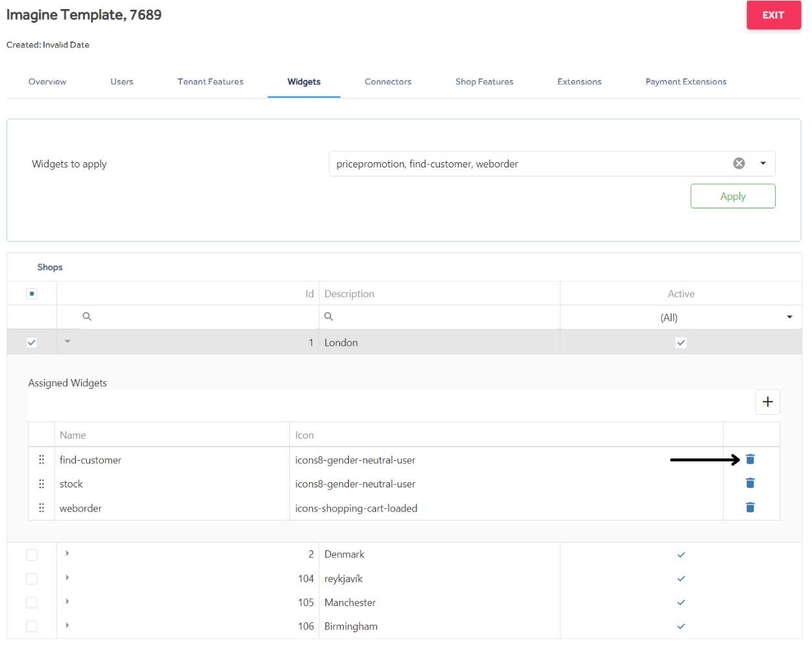The width and height of the screenshot is (812, 649).
Task: Click the Id column search icon
Action: pyautogui.click(x=87, y=317)
